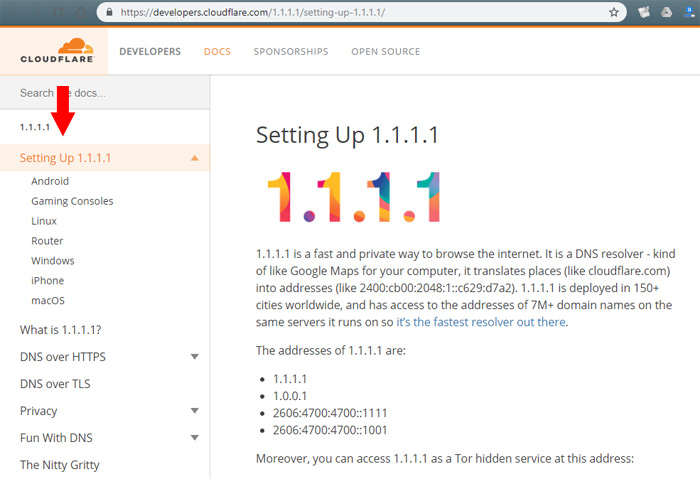Click the 2606:4700:4700::1001 address
The width and height of the screenshot is (700, 479).
tap(330, 430)
